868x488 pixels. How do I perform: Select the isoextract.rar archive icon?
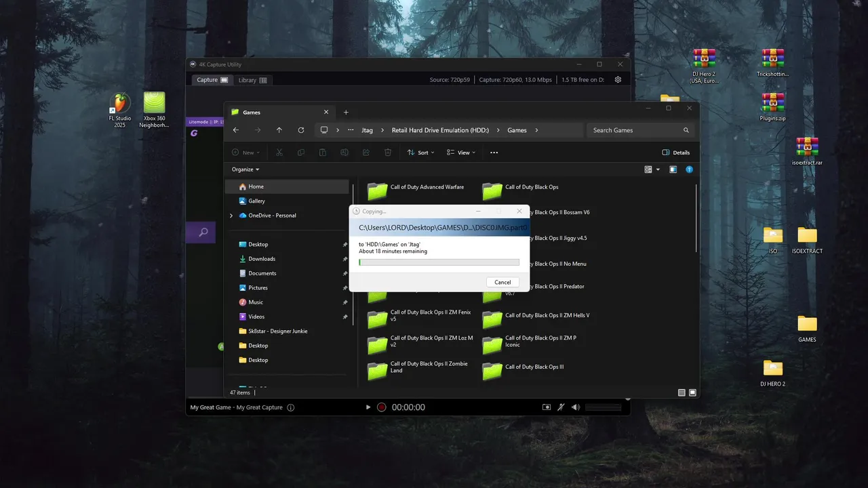click(807, 151)
